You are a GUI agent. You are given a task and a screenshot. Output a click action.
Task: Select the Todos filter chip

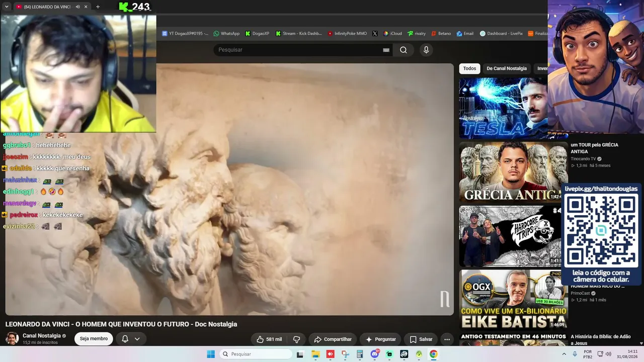[469, 68]
